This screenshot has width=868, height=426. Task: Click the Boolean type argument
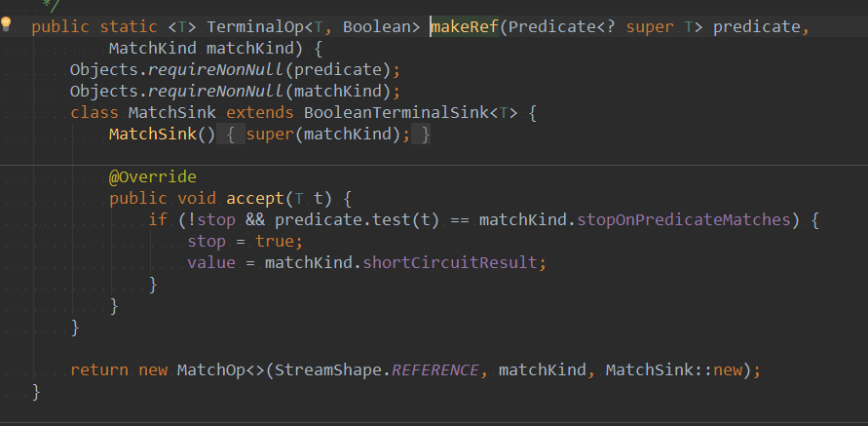(377, 26)
